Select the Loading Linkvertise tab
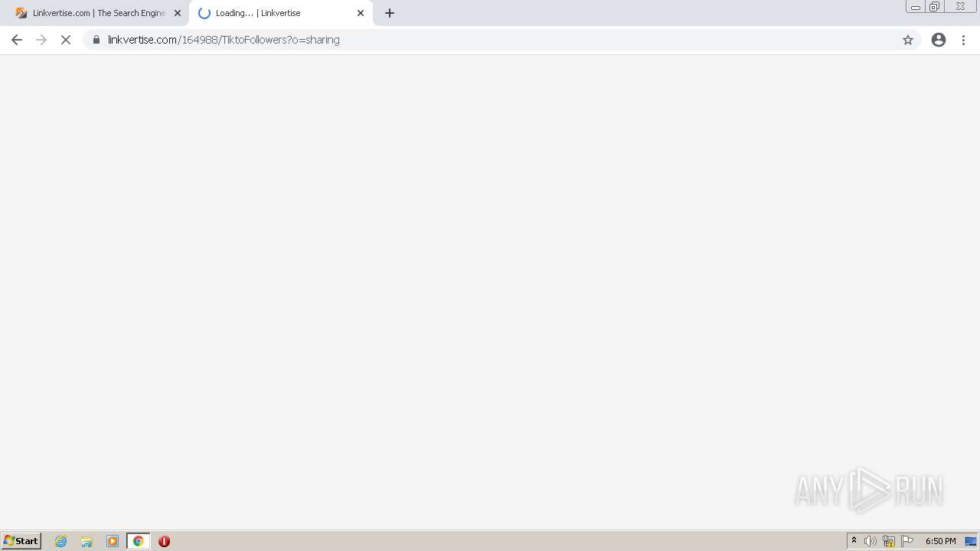Image resolution: width=980 pixels, height=551 pixels. [x=280, y=13]
